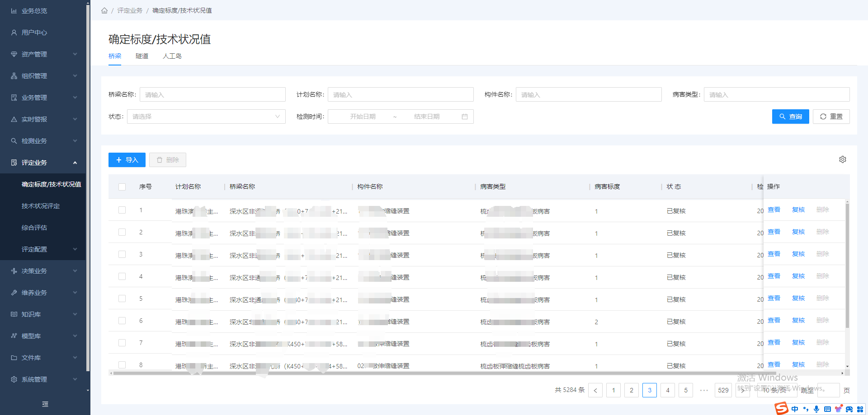The height and width of the screenshot is (415, 868).
Task: Click the 文件库 folder icon
Action: (14, 358)
